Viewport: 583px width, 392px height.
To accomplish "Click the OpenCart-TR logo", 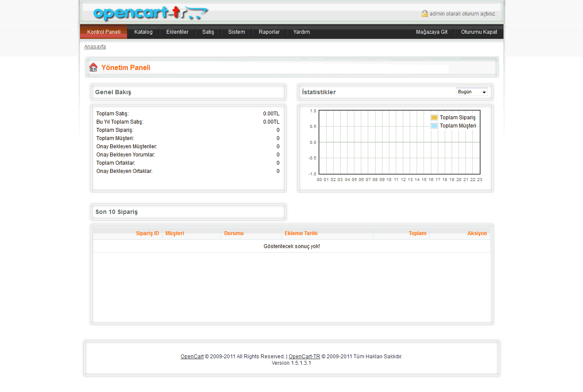I will point(150,13).
